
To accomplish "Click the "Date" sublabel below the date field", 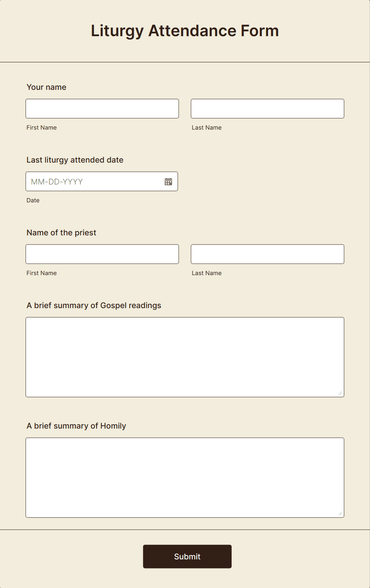I will (33, 200).
